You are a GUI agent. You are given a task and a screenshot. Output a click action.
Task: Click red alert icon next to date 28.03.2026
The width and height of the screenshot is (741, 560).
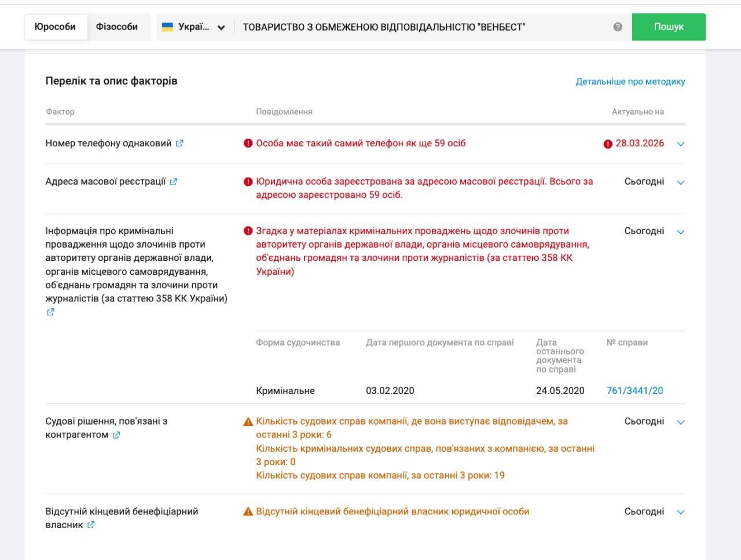[608, 144]
